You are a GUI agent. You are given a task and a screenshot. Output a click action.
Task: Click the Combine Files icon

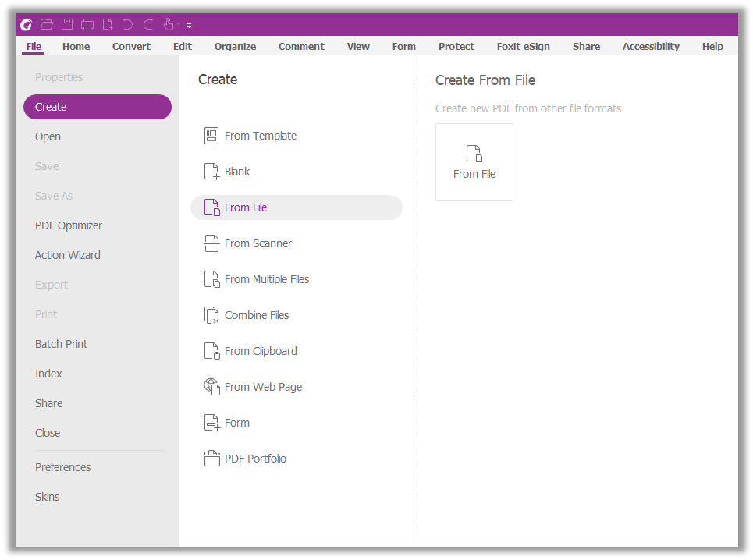[x=211, y=315]
